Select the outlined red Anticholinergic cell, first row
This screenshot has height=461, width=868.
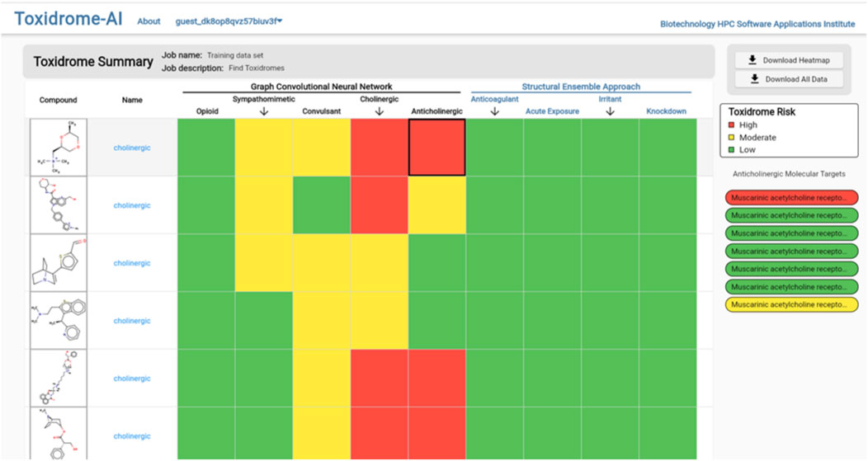pos(436,148)
